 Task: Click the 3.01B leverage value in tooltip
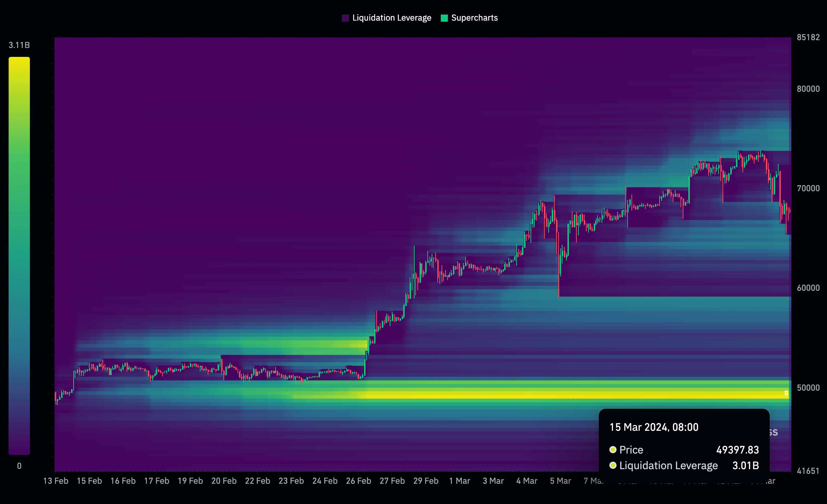(746, 466)
